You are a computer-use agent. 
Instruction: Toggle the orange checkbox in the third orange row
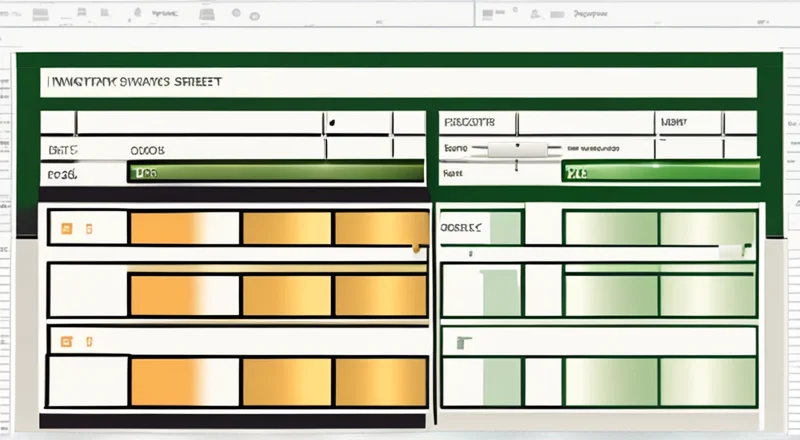[x=66, y=341]
